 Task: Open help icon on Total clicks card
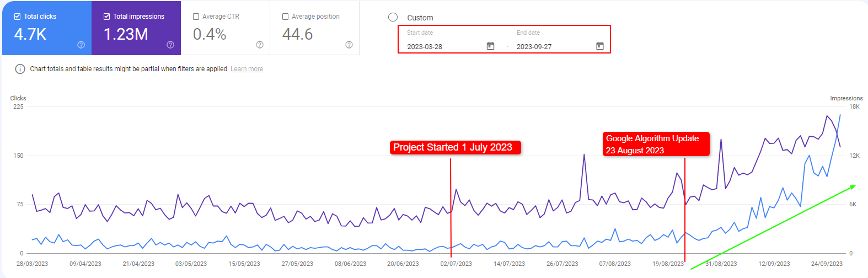click(x=81, y=45)
